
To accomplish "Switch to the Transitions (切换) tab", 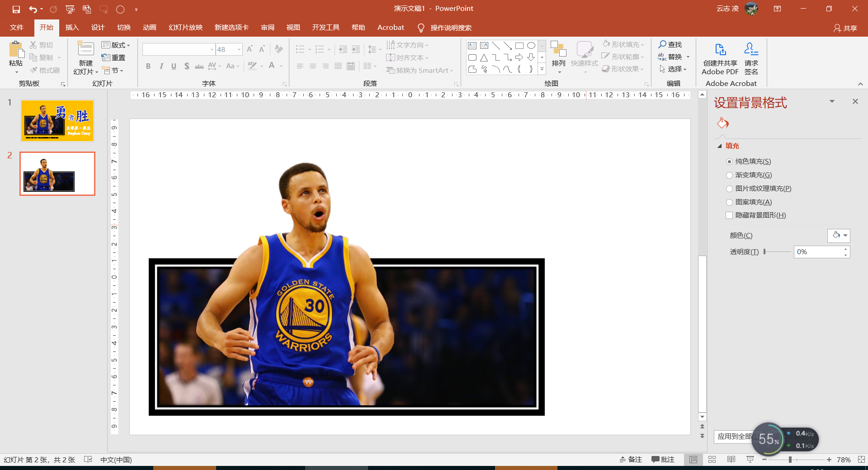I will (124, 28).
